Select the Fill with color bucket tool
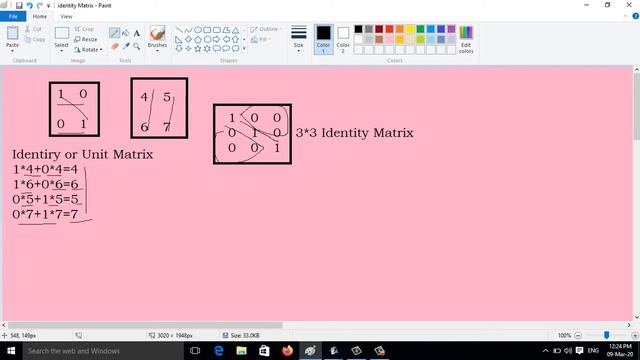Screen dimensions: 640x360 click(x=126, y=33)
